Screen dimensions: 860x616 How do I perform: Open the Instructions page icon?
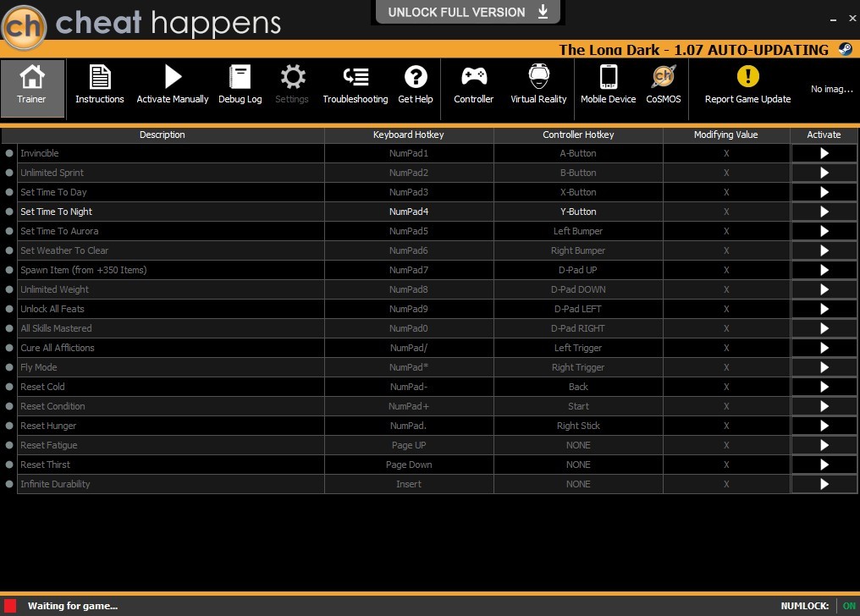pyautogui.click(x=99, y=77)
